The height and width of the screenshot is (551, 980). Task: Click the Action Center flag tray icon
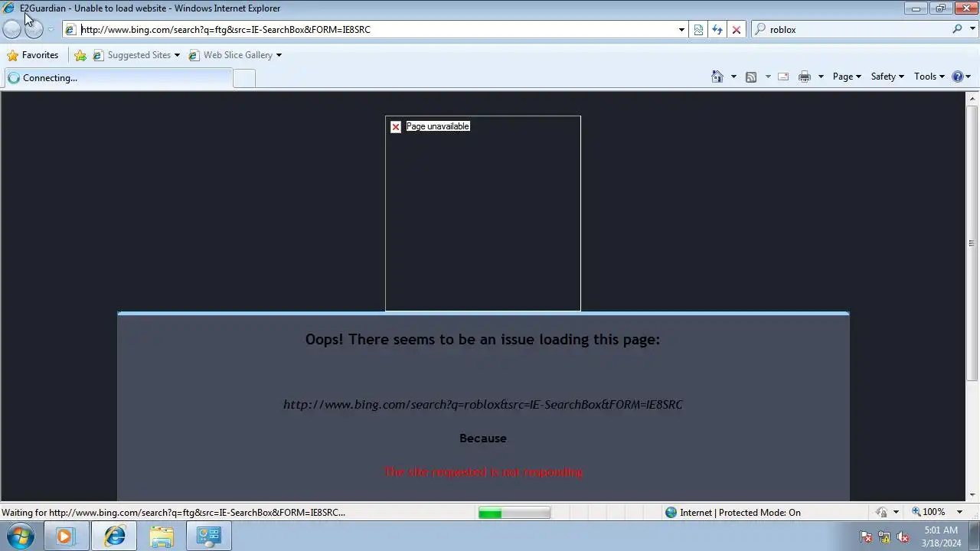pos(866,537)
